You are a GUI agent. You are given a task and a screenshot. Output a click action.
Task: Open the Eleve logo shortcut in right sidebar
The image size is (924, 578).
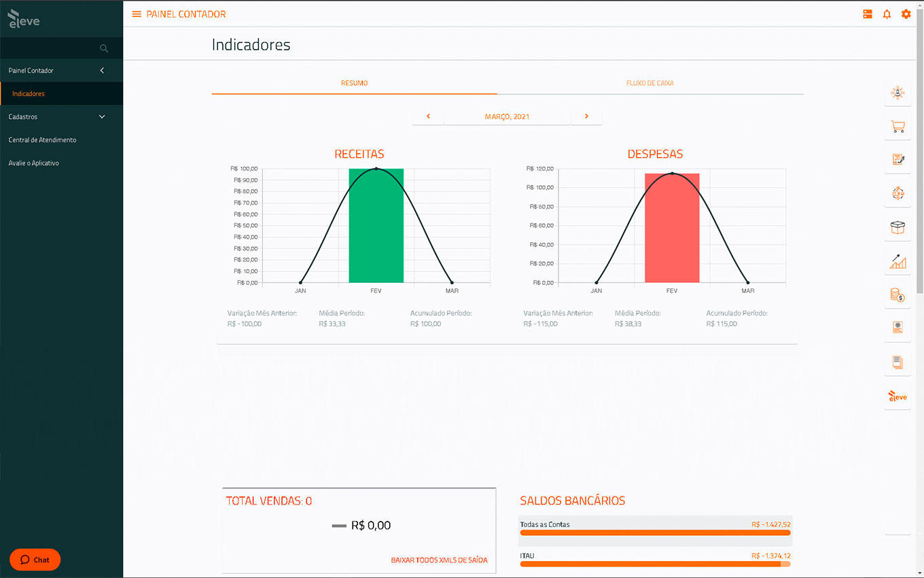click(x=898, y=396)
